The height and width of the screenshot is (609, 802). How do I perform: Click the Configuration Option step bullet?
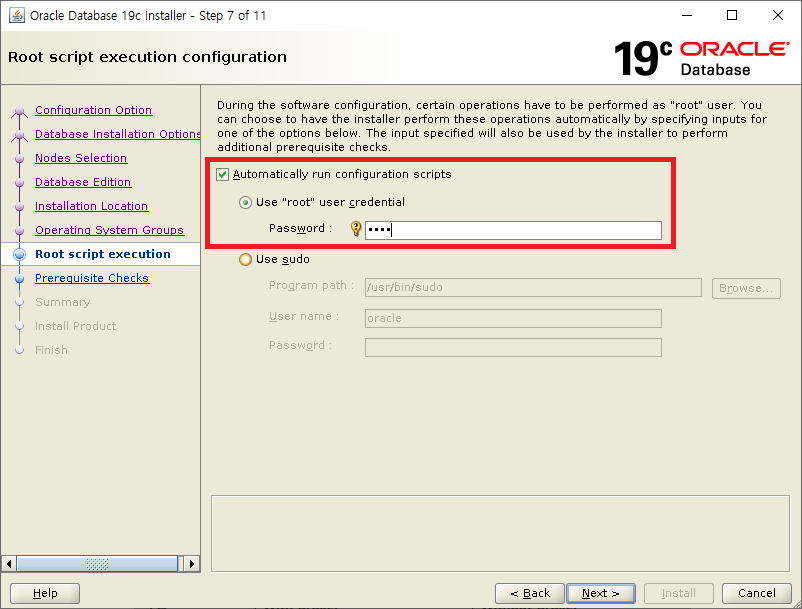[19, 110]
